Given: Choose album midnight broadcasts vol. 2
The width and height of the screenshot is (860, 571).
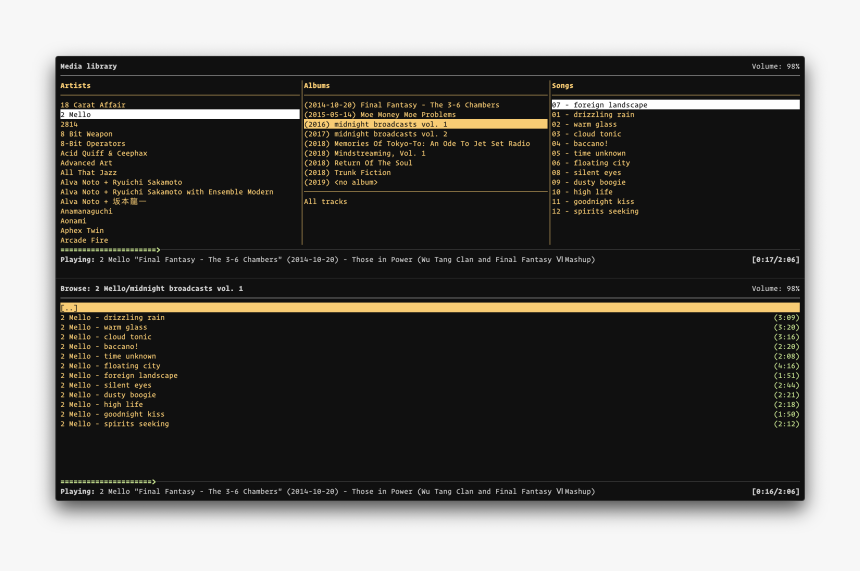Looking at the screenshot, I should click(x=376, y=134).
